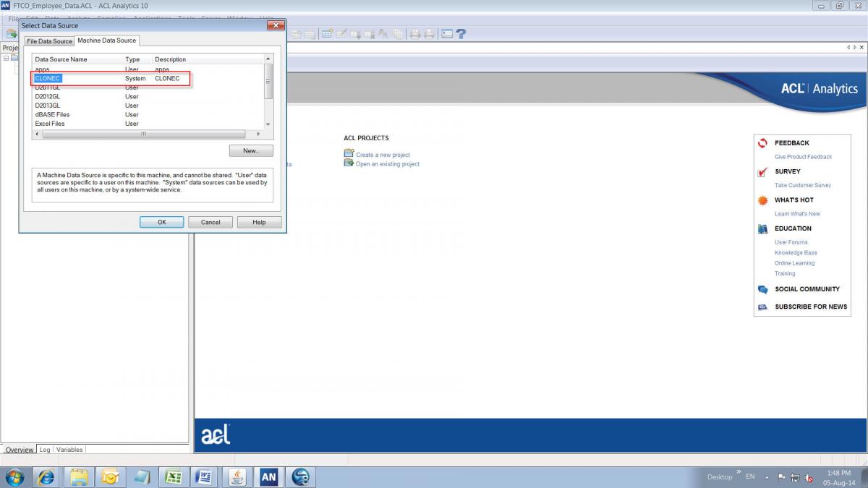Open Word from the taskbar

pos(205,477)
